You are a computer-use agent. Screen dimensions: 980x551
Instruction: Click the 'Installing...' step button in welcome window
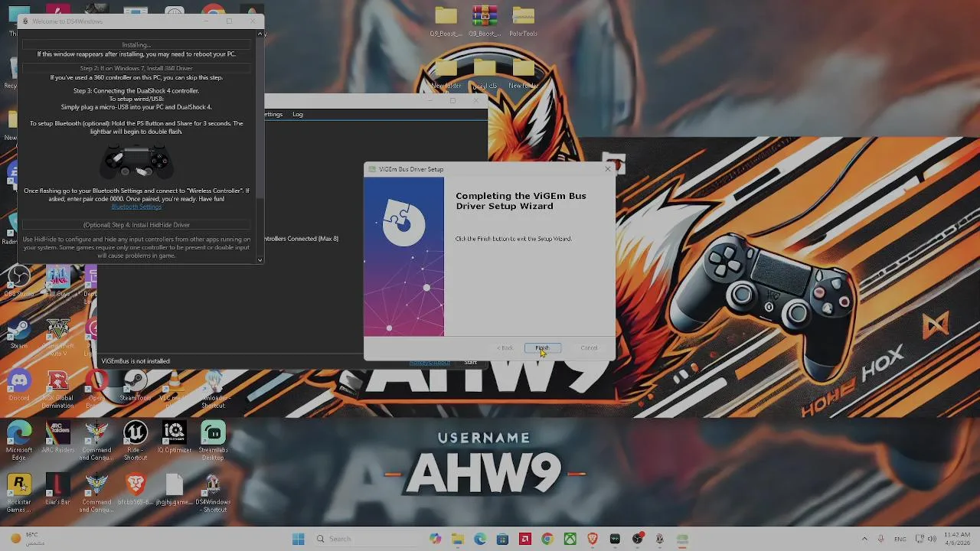136,44
